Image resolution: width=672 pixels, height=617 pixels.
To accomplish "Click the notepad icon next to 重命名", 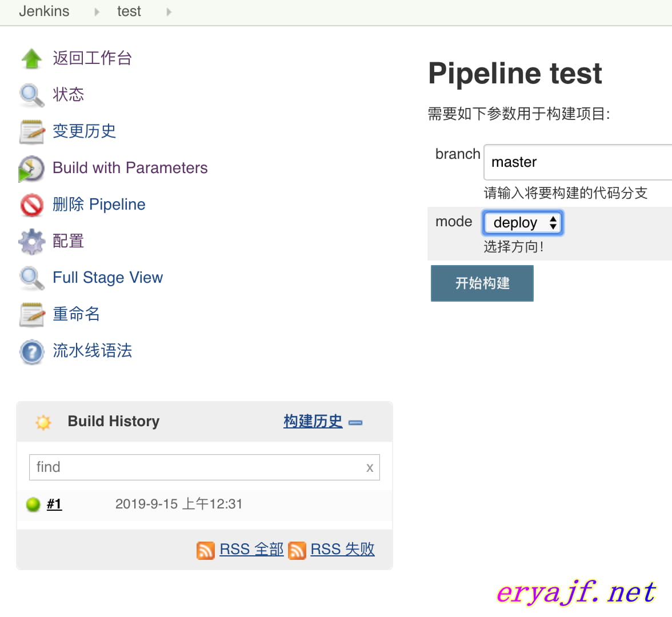I will [31, 314].
